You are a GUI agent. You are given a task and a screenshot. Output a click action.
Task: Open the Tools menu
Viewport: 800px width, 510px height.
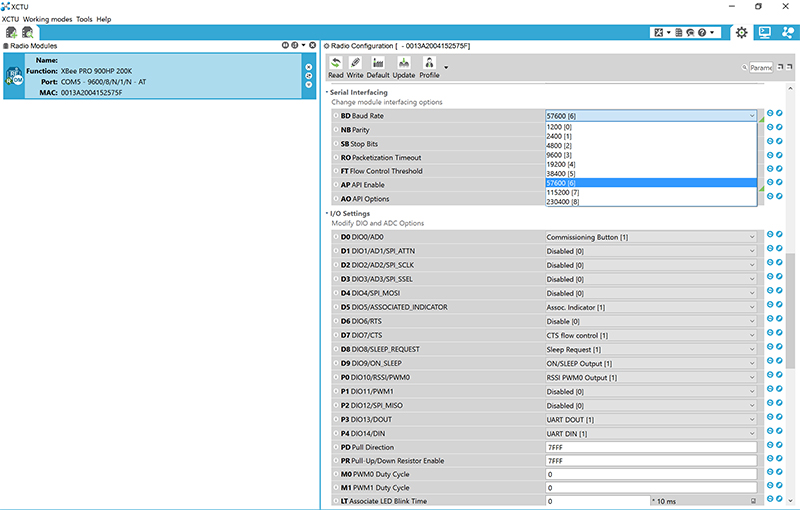84,19
